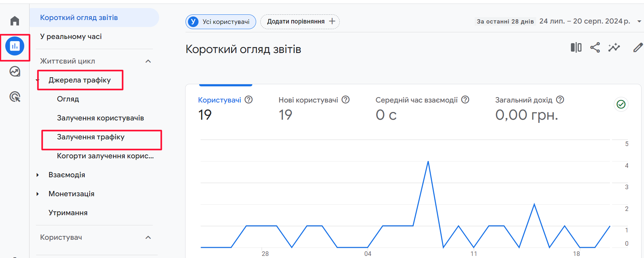This screenshot has height=258, width=644.
Task: Click the pencil customize report icon
Action: tap(638, 47)
